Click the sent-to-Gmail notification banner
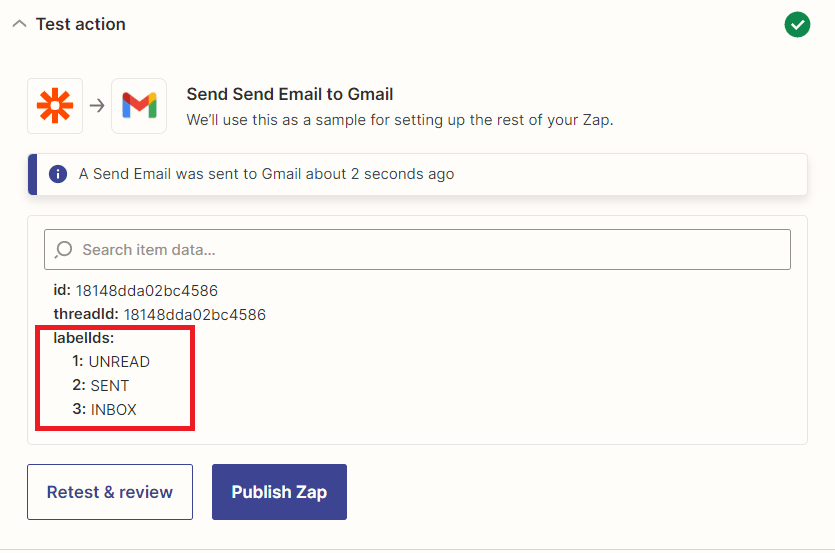 pos(420,174)
